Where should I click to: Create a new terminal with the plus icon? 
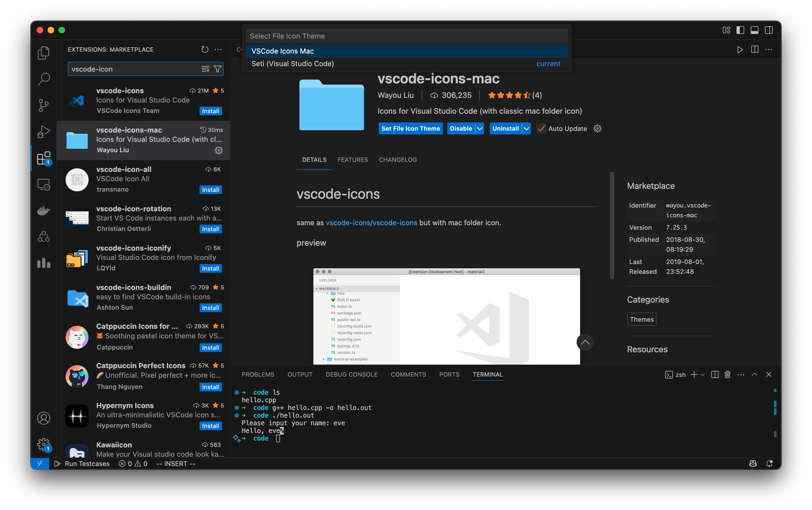(x=694, y=374)
